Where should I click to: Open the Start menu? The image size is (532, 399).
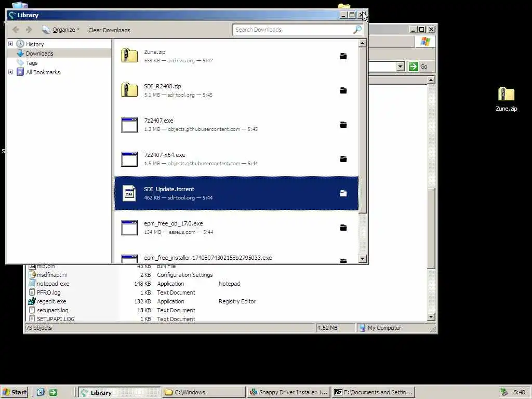(14, 392)
